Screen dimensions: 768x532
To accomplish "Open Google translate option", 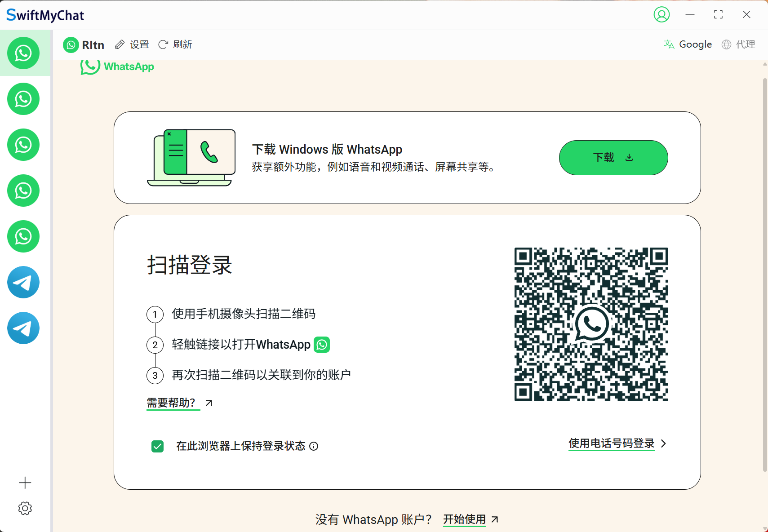I will pos(688,44).
